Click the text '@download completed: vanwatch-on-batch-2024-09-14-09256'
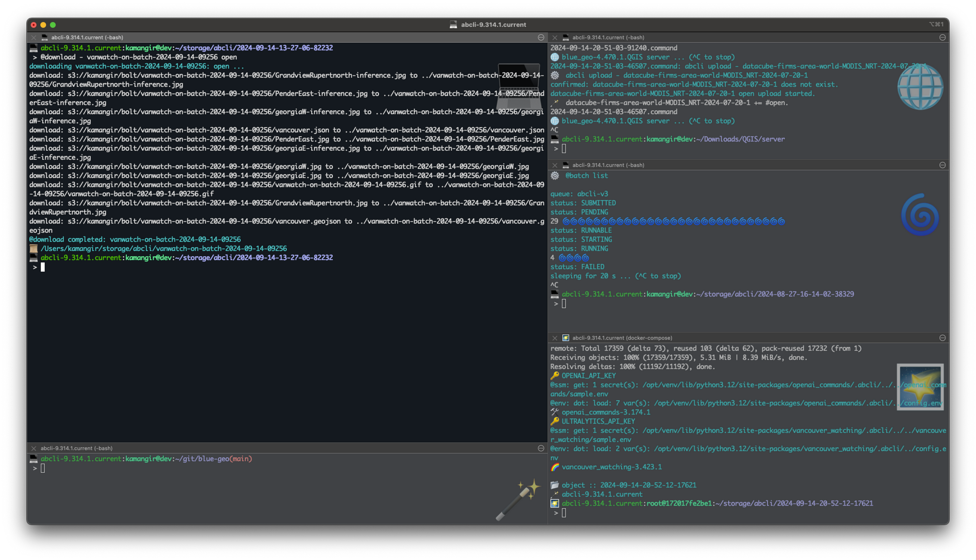976x560 pixels. (x=135, y=239)
